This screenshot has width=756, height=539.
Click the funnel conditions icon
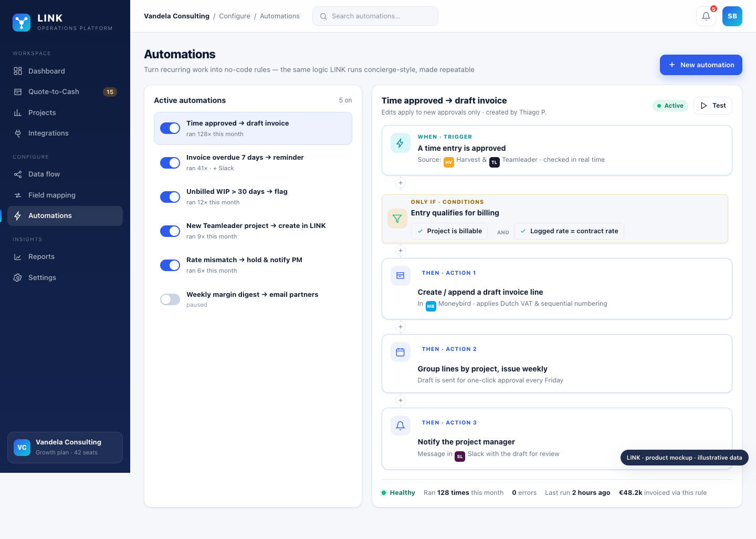click(x=397, y=219)
